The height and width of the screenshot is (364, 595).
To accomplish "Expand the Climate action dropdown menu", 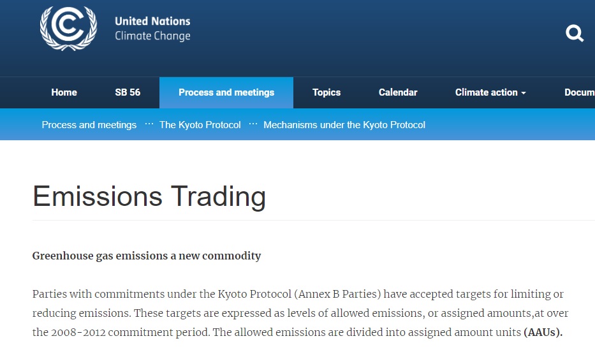I will 486,92.
